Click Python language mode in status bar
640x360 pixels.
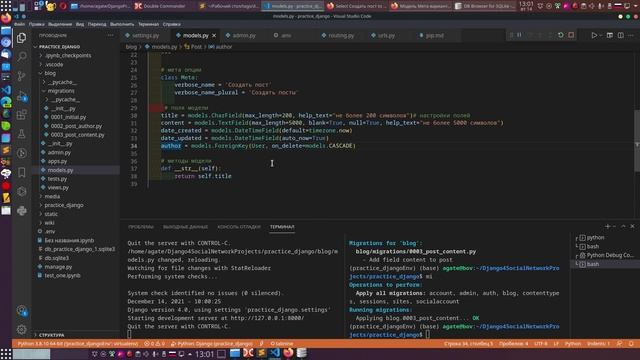[x=572, y=344]
